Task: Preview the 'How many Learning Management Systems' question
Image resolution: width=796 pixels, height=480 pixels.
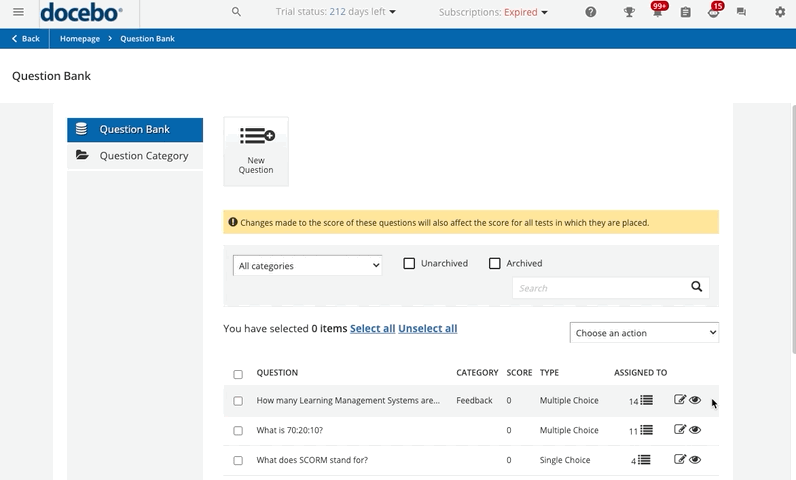Action: tap(695, 400)
